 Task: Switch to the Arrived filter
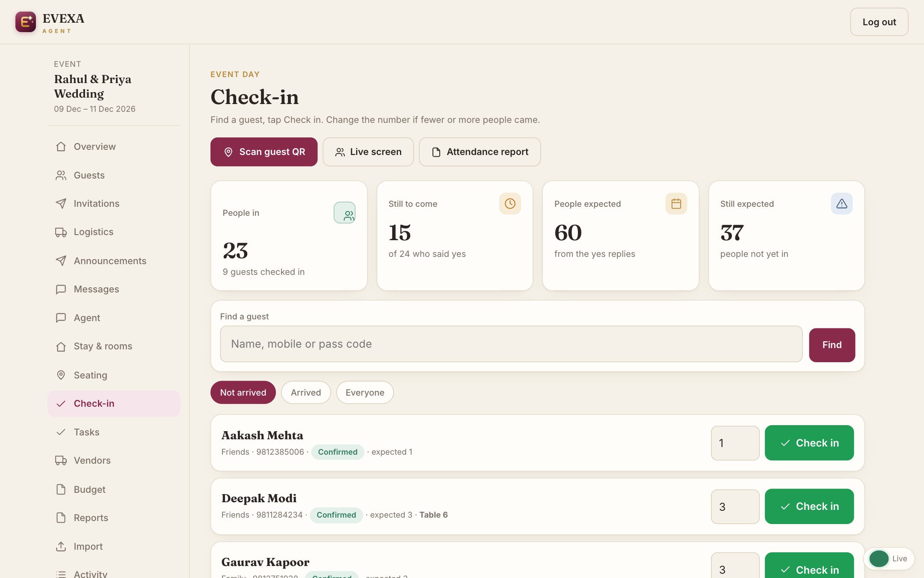[x=306, y=392]
